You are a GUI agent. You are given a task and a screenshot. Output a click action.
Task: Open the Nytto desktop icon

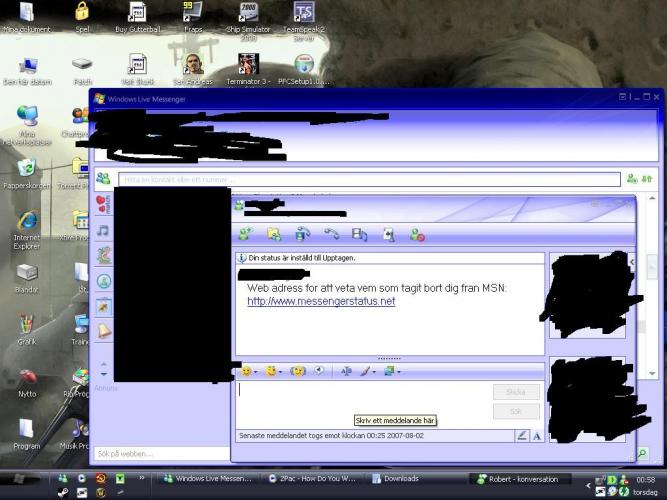click(27, 382)
